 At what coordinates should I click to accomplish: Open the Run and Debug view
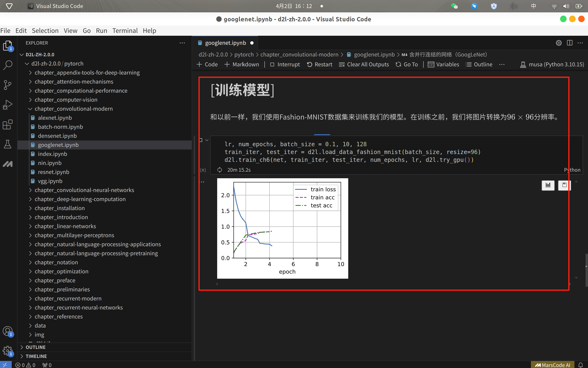coord(8,105)
